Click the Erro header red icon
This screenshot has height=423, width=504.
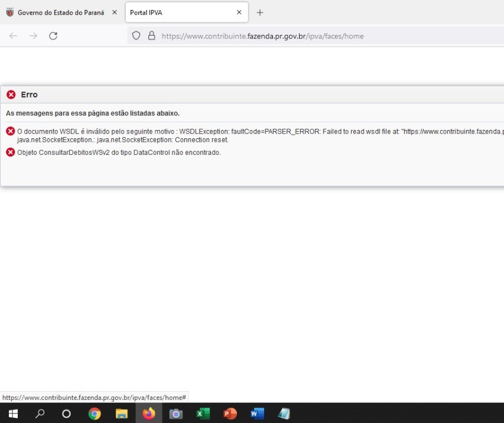coord(11,95)
